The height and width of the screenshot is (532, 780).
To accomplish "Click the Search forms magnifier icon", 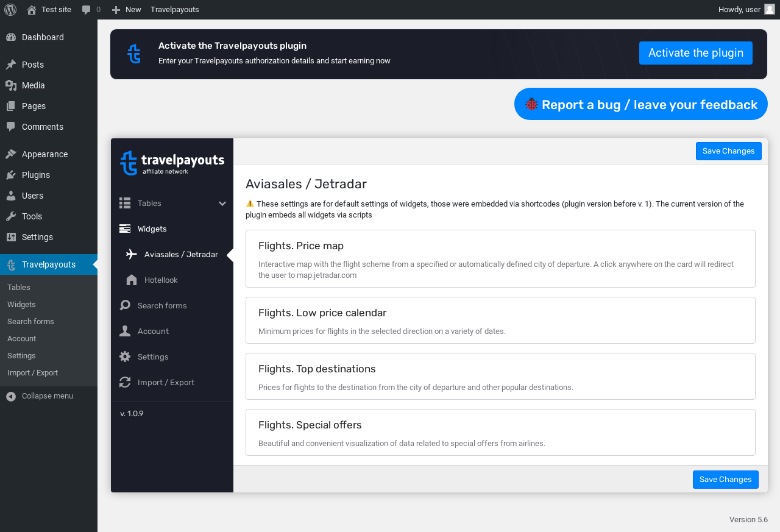I will (125, 305).
